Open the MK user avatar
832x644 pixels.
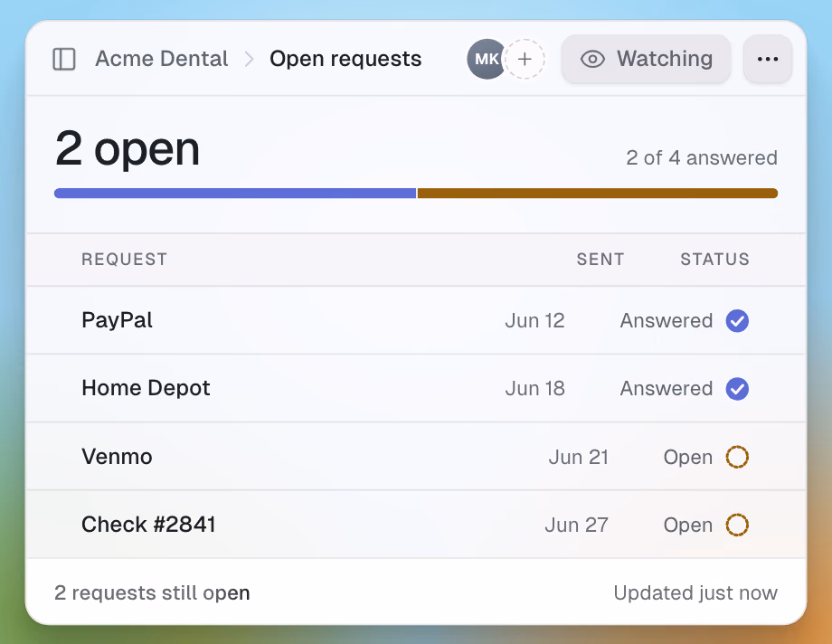click(x=486, y=59)
